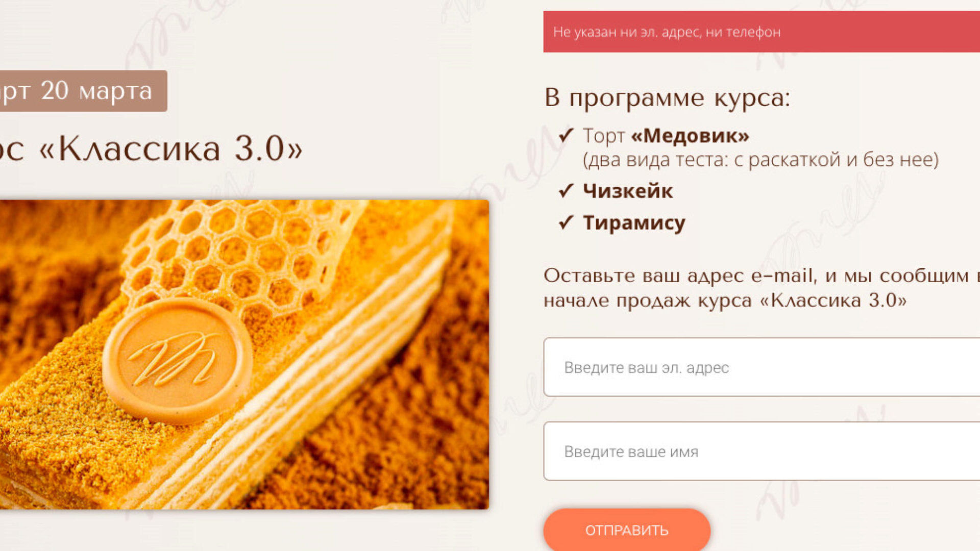
Task: Click the В программе курса heading
Action: pos(667,97)
